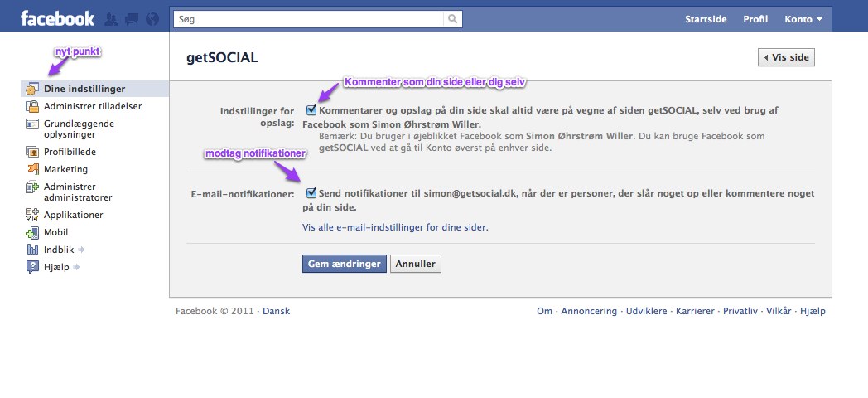Select Dine indstillinger in the sidebar
This screenshot has width=868, height=398.
pyautogui.click(x=94, y=89)
